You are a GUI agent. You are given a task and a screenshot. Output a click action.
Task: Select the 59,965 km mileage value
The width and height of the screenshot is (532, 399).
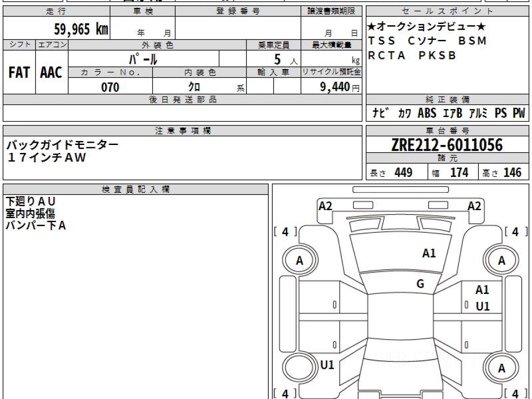81,29
